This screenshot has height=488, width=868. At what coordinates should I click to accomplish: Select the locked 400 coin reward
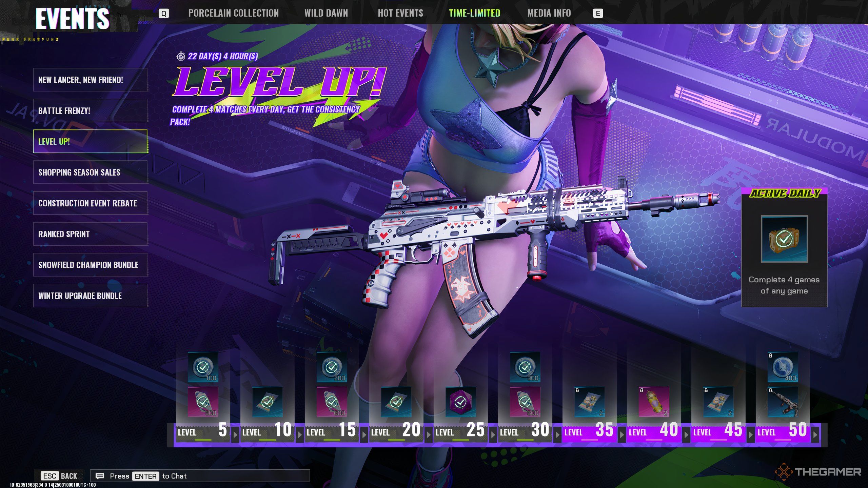click(783, 367)
